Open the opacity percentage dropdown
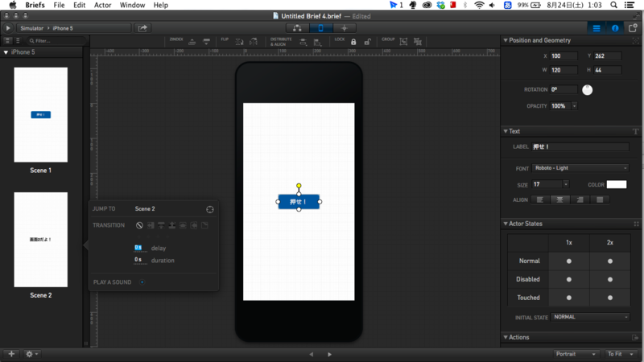This screenshot has width=644, height=362. click(574, 106)
